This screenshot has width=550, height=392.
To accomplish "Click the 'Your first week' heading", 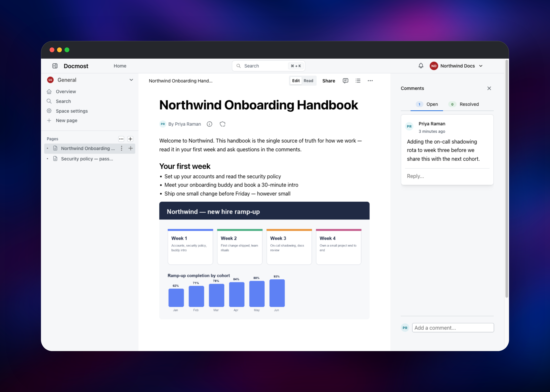I will pos(185,166).
